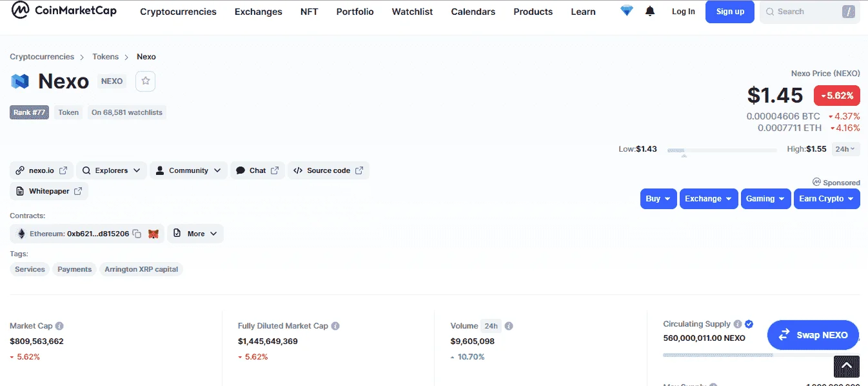Copy the Ethereum contract address

click(x=137, y=234)
